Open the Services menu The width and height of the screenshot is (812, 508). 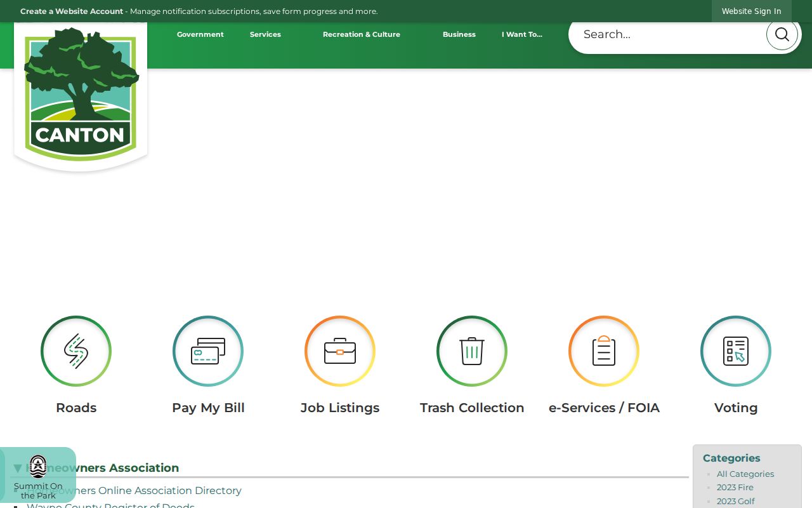tap(265, 34)
